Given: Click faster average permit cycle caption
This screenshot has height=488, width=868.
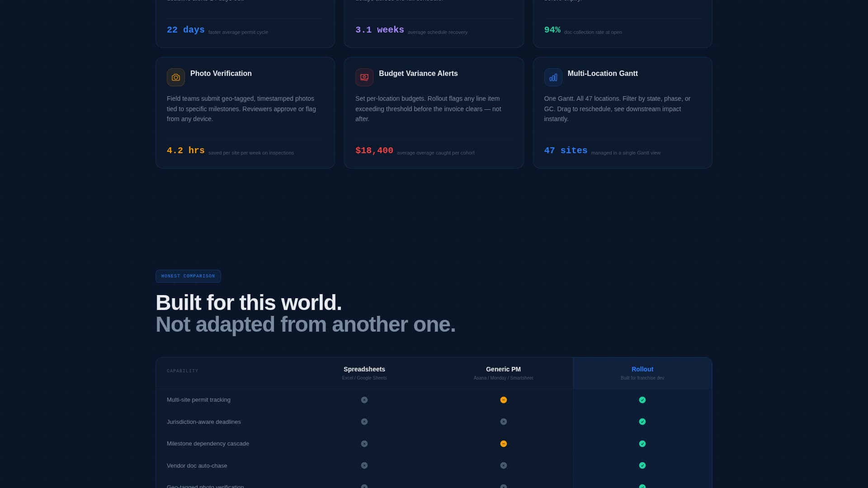Looking at the screenshot, I should coord(238,32).
